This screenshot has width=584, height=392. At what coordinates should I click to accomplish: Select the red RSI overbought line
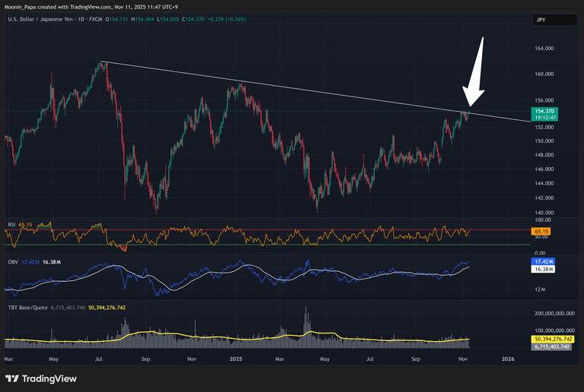pos(228,229)
